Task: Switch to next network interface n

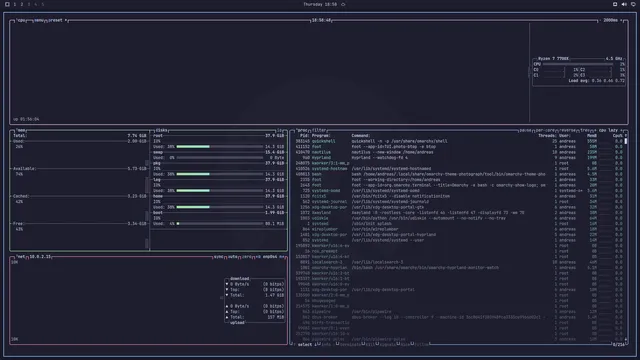Action: [282, 257]
